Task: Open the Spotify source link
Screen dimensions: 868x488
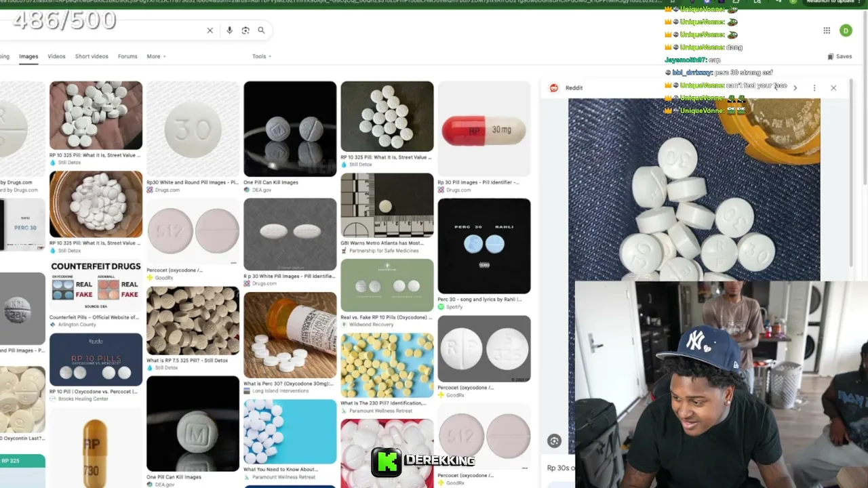Action: click(x=450, y=307)
